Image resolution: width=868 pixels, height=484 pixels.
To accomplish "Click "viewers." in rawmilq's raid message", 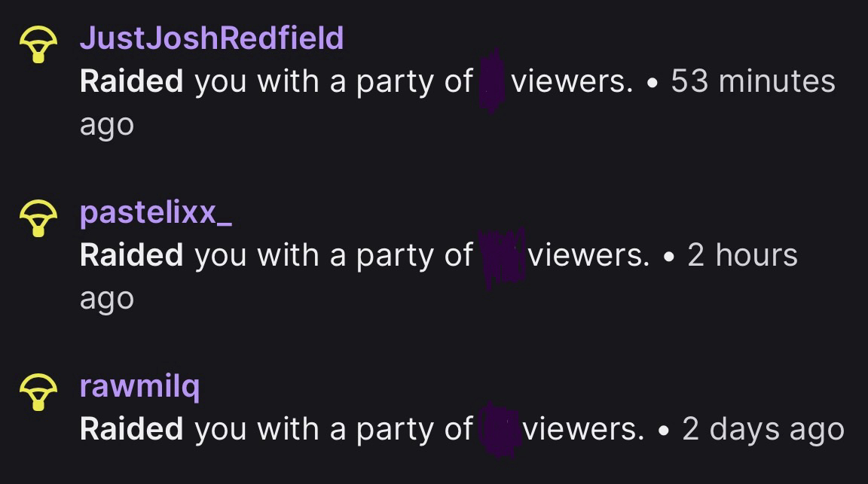I will (584, 429).
